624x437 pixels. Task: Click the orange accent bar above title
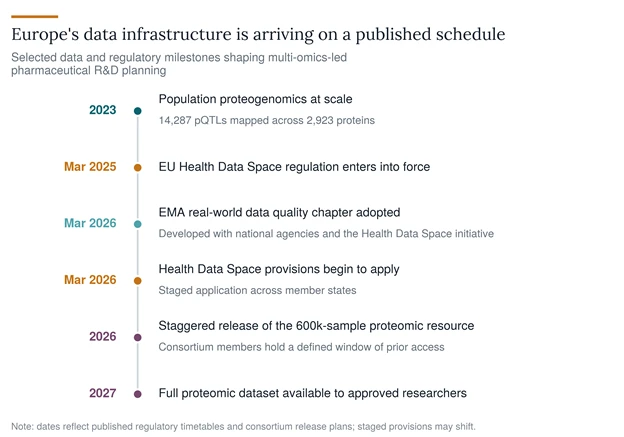(x=35, y=17)
